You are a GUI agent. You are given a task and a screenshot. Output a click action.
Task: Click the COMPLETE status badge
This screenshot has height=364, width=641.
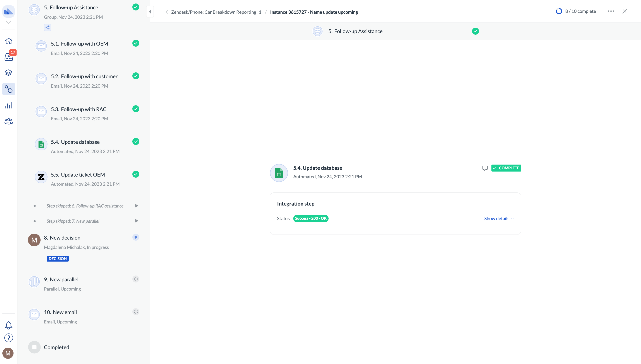click(x=506, y=168)
